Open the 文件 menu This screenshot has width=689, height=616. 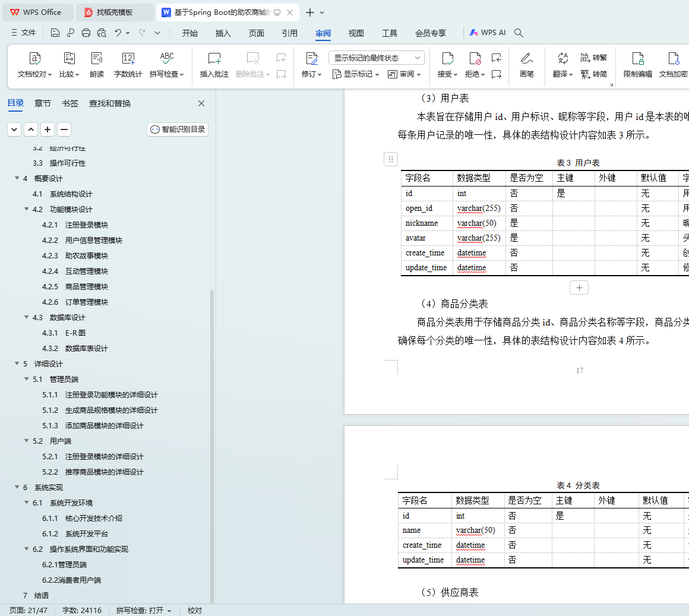[x=24, y=33]
